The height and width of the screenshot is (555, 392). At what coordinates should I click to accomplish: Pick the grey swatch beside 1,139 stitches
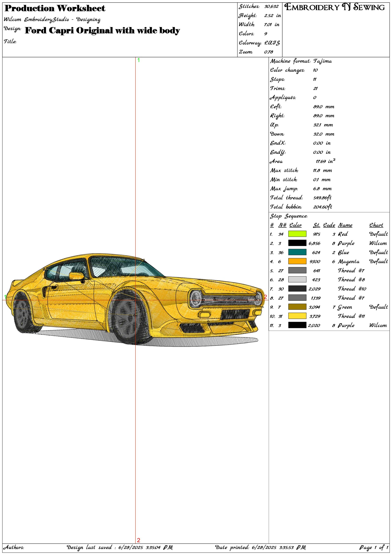(297, 298)
